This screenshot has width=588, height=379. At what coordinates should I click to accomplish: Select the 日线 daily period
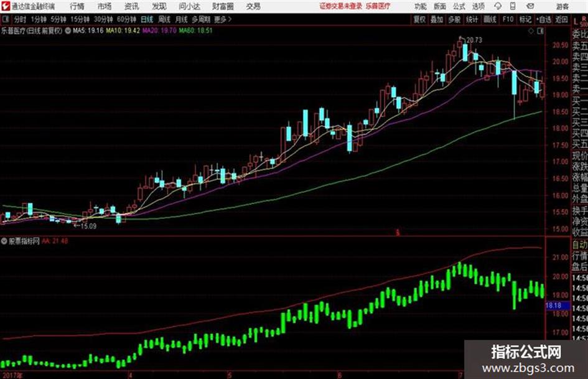click(147, 19)
